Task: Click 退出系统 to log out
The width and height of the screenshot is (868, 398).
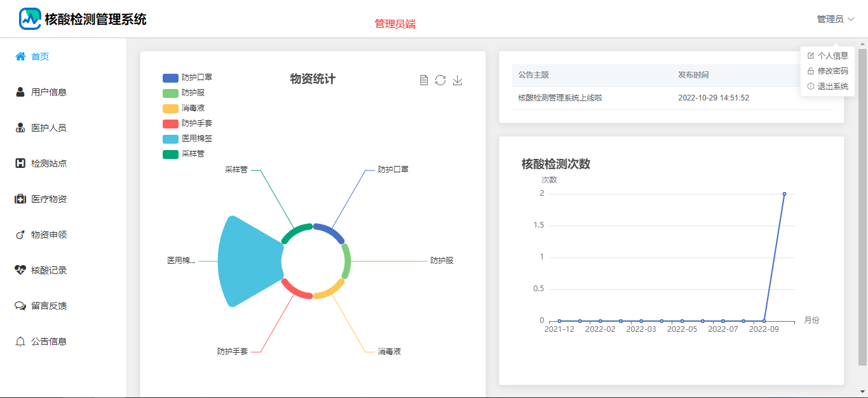Action: [832, 86]
